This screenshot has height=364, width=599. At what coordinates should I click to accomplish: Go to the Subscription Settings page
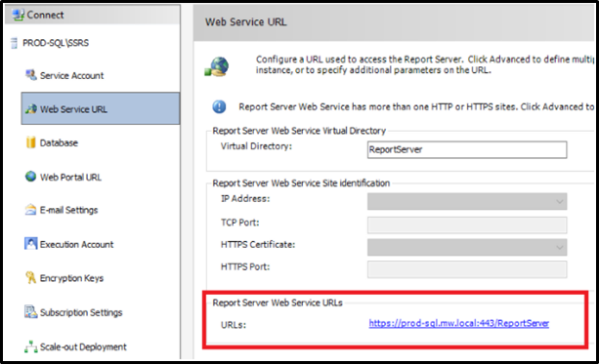click(x=81, y=312)
